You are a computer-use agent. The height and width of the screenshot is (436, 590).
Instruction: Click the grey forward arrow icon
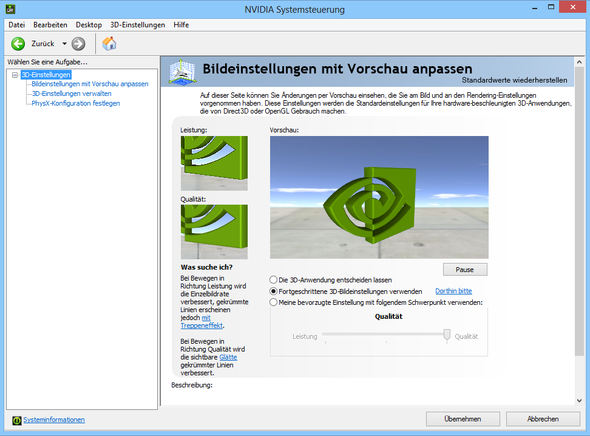(78, 44)
